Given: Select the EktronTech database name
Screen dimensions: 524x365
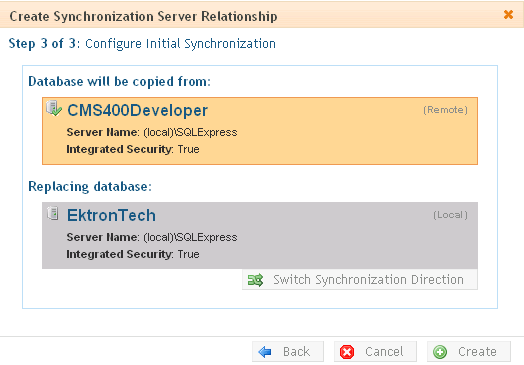Looking at the screenshot, I should [111, 215].
